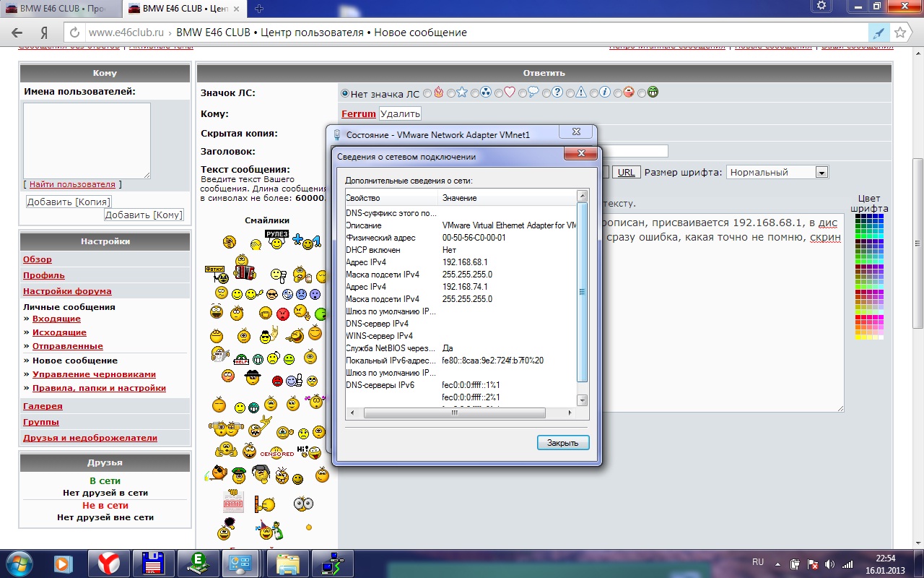Open the font size 'Нормальный' dropdown

821,173
